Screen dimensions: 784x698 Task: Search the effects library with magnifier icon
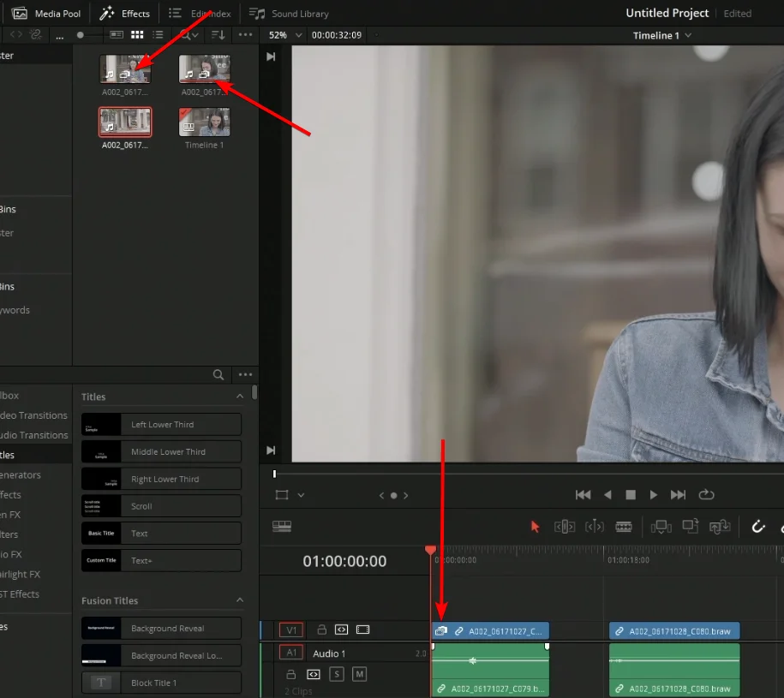[218, 375]
